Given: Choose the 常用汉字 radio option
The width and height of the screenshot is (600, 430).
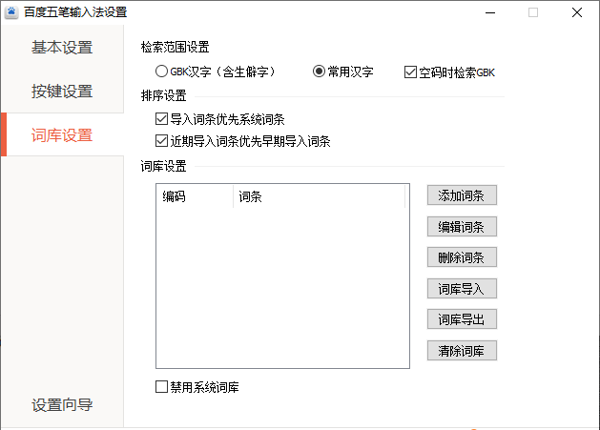Looking at the screenshot, I should 320,72.
